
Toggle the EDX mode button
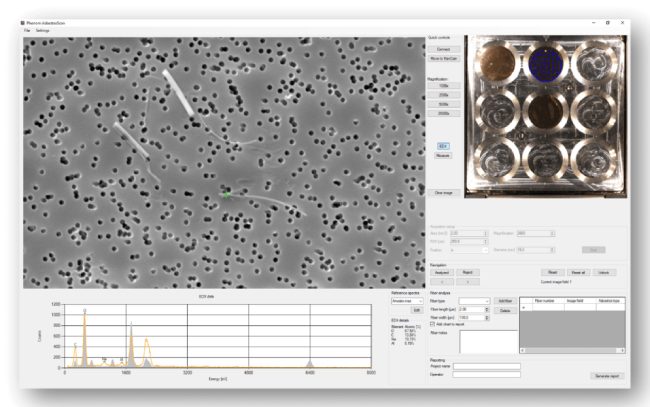[x=442, y=146]
